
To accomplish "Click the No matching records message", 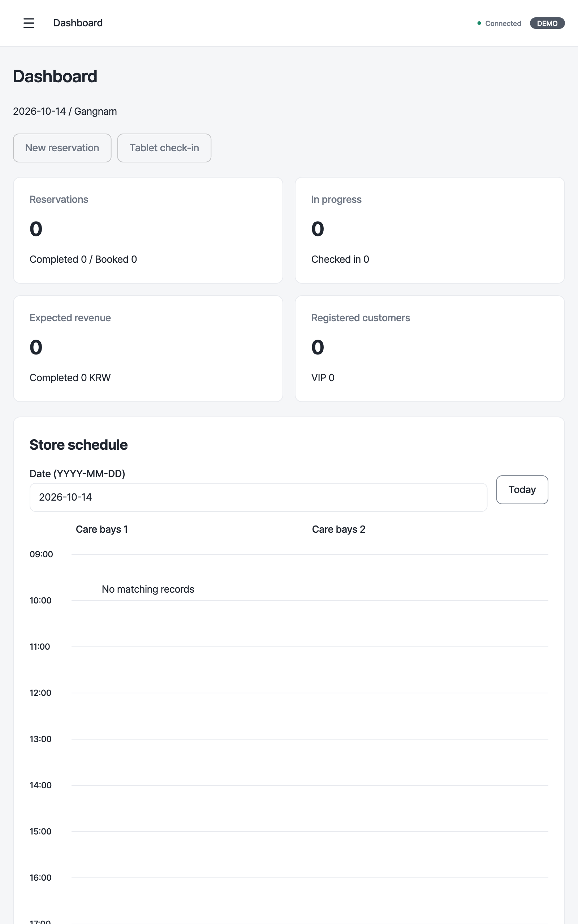I will 148,589.
